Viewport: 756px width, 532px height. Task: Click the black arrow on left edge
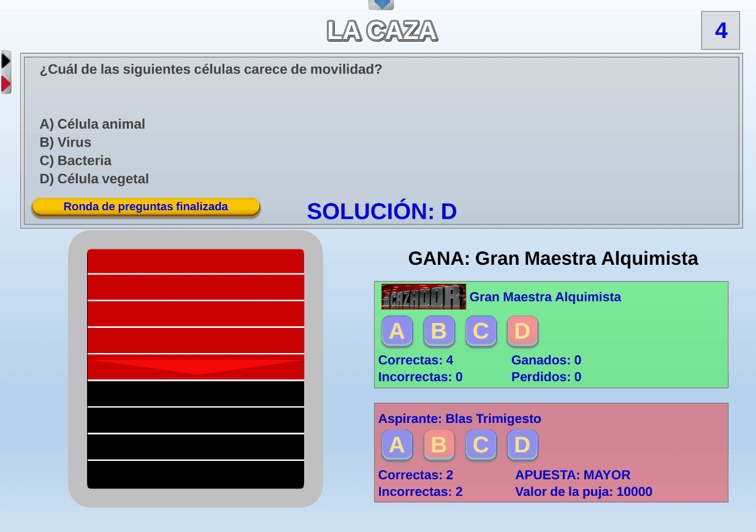click(6, 61)
